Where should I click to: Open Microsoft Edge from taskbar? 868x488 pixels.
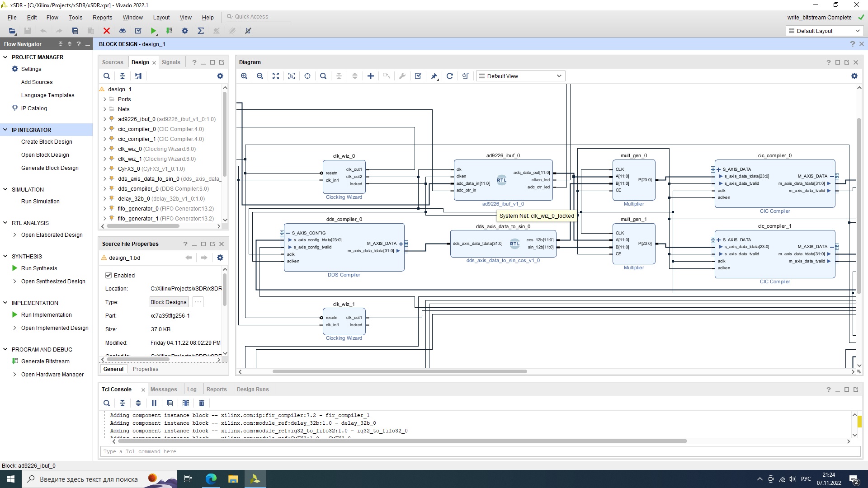point(211,479)
